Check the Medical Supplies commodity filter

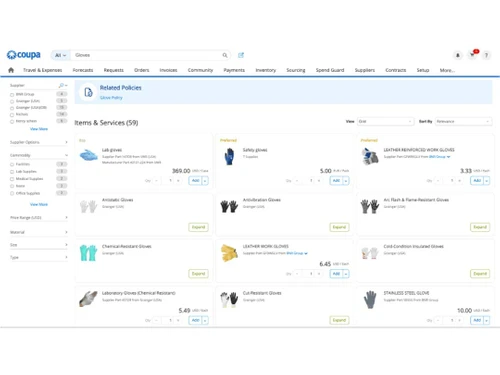point(12,179)
